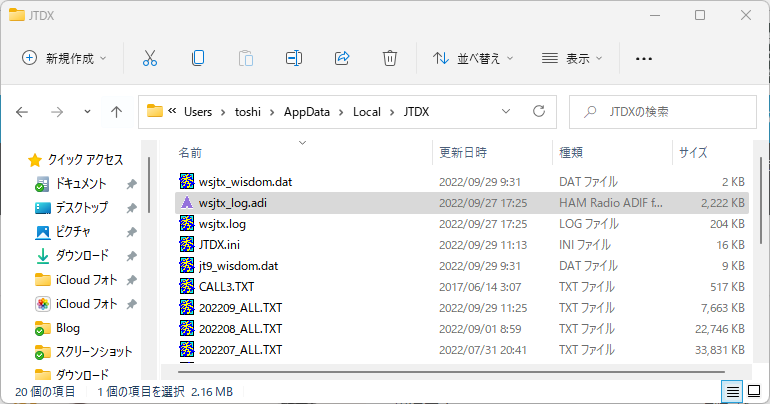This screenshot has height=404, width=770.
Task: Sort by 種類 column header
Action: (571, 153)
